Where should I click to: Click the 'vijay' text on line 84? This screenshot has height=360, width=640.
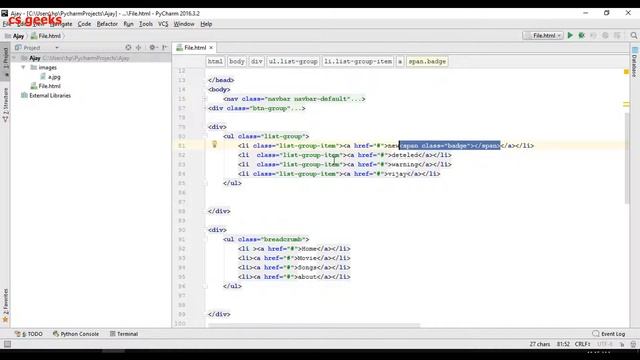coord(397,174)
